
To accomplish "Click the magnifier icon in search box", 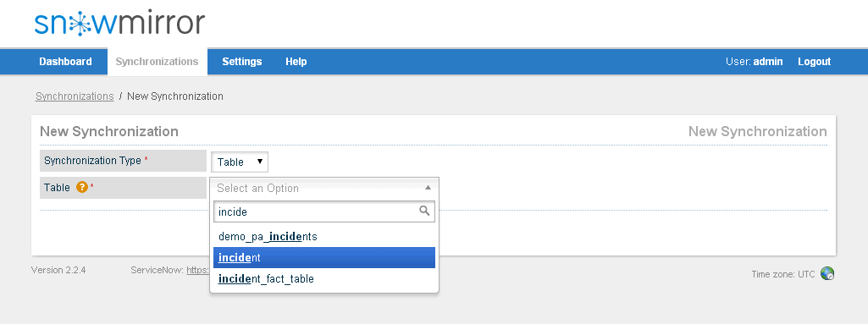I will [x=424, y=211].
